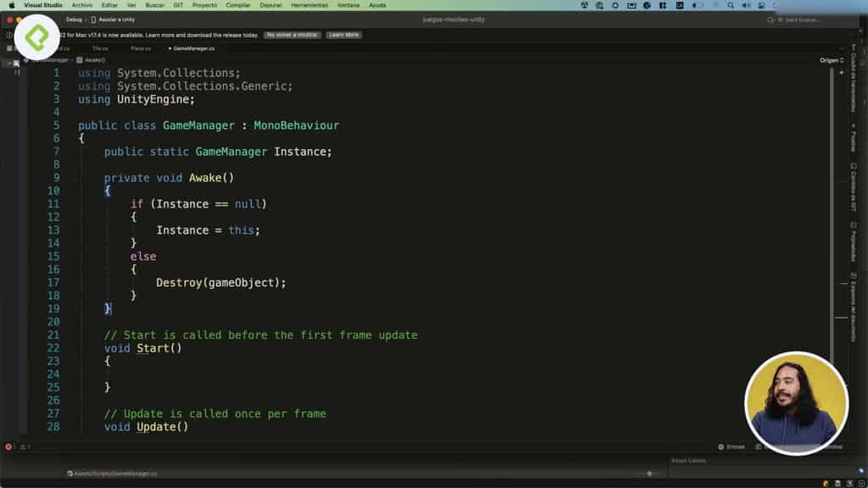Screen dimensions: 868x488
Task: Open the Debug configuration dropdown
Action: tap(74, 19)
